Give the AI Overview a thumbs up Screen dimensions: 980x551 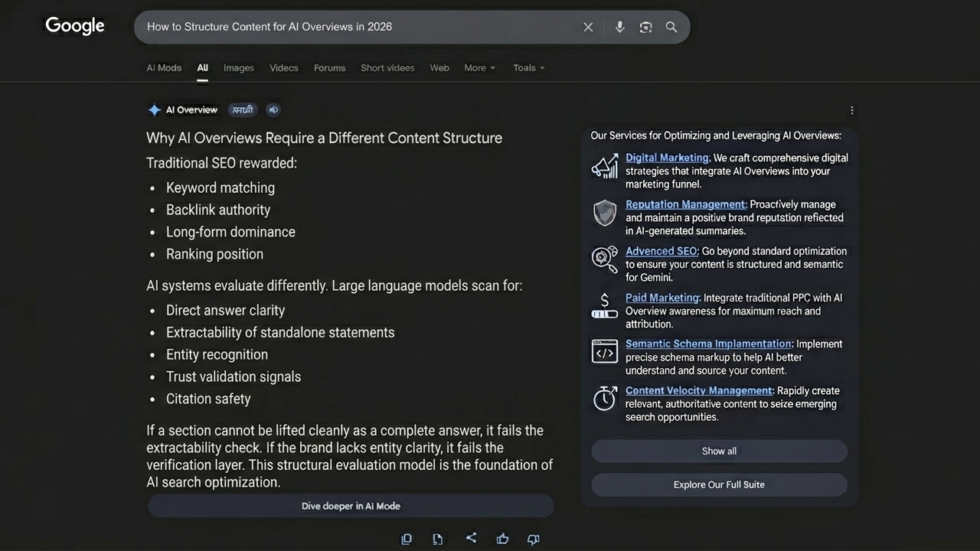[502, 539]
